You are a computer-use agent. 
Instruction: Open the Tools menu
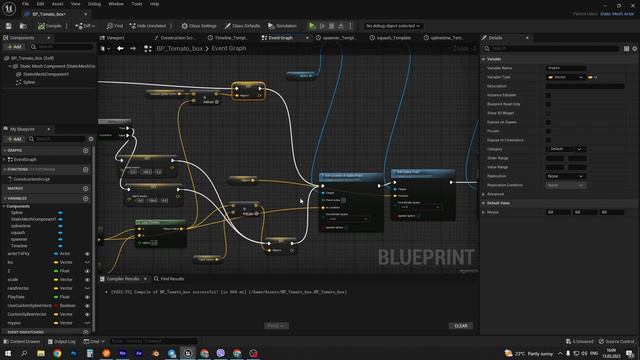pos(137,4)
